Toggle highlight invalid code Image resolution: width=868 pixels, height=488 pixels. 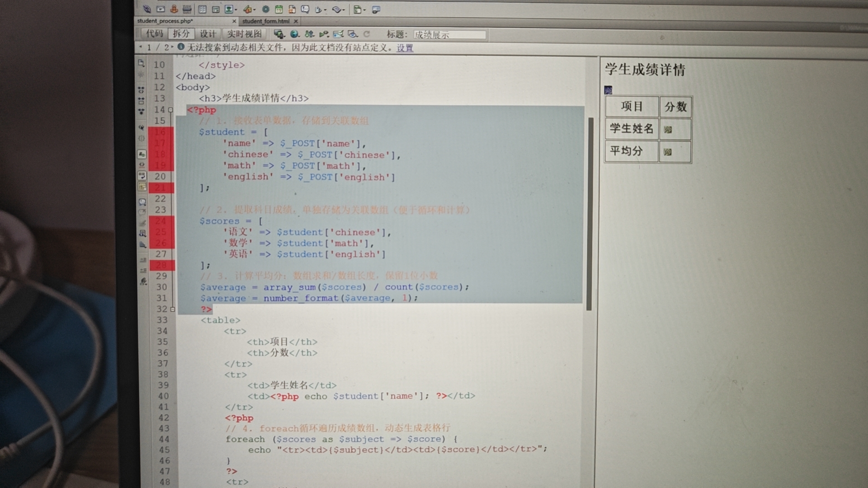pos(142,165)
